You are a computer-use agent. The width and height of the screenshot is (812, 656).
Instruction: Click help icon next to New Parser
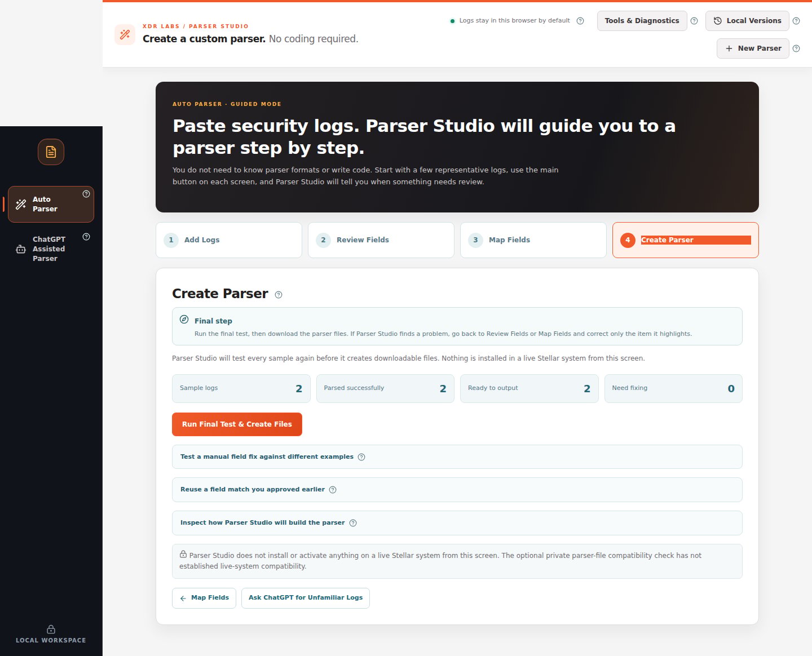(x=796, y=48)
